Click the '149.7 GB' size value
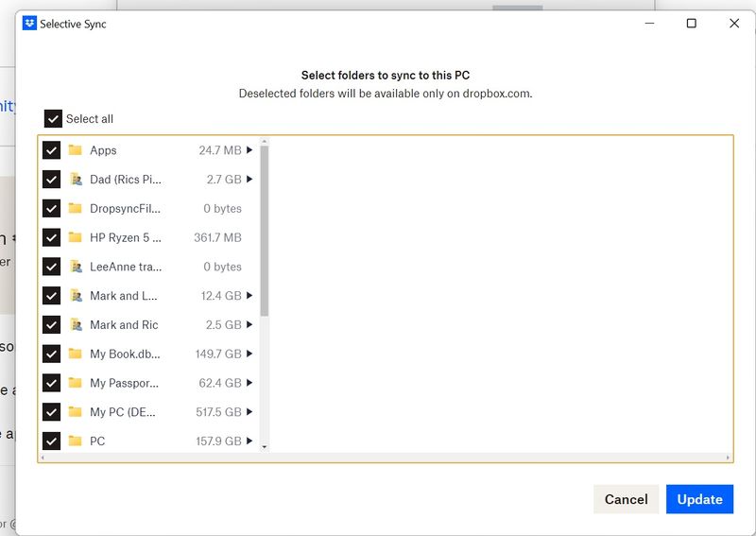Screen dimensions: 756x536 (218, 354)
